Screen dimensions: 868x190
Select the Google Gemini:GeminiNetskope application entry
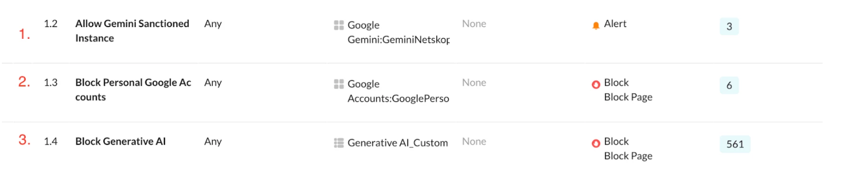tap(398, 32)
